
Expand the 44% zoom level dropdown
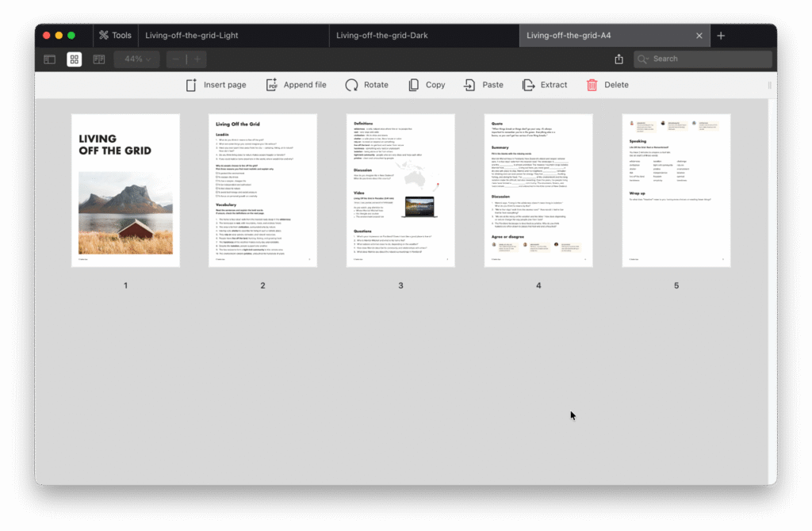[137, 59]
